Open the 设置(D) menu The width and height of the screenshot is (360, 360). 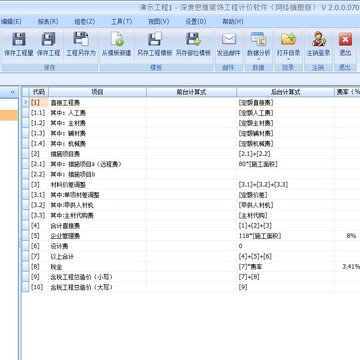196,22
